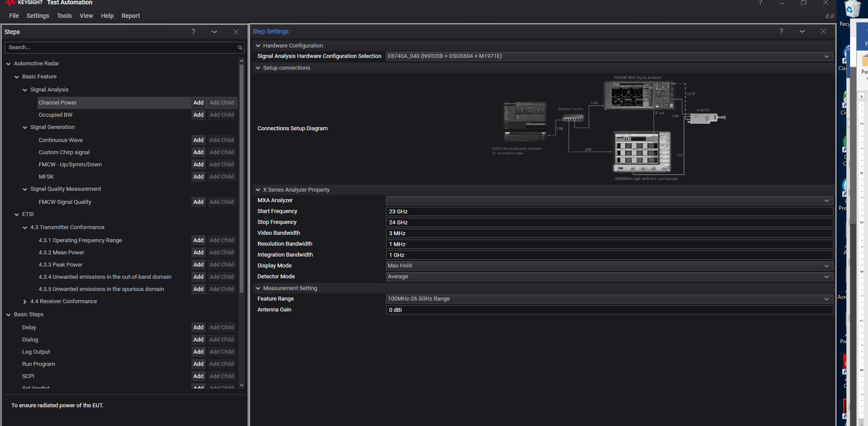The height and width of the screenshot is (426, 868).
Task: Close the Steps panel
Action: pyautogui.click(x=236, y=32)
